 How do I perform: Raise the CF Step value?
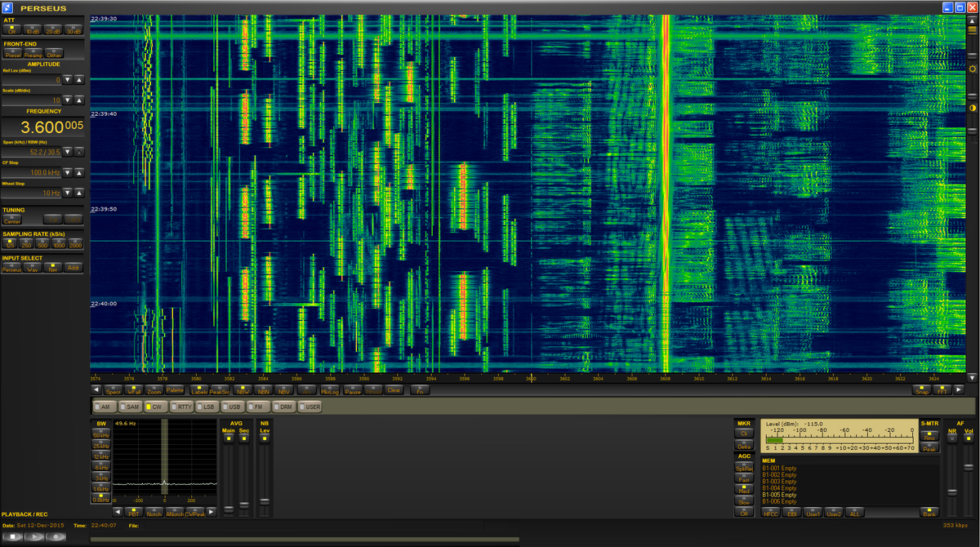pyautogui.click(x=79, y=172)
